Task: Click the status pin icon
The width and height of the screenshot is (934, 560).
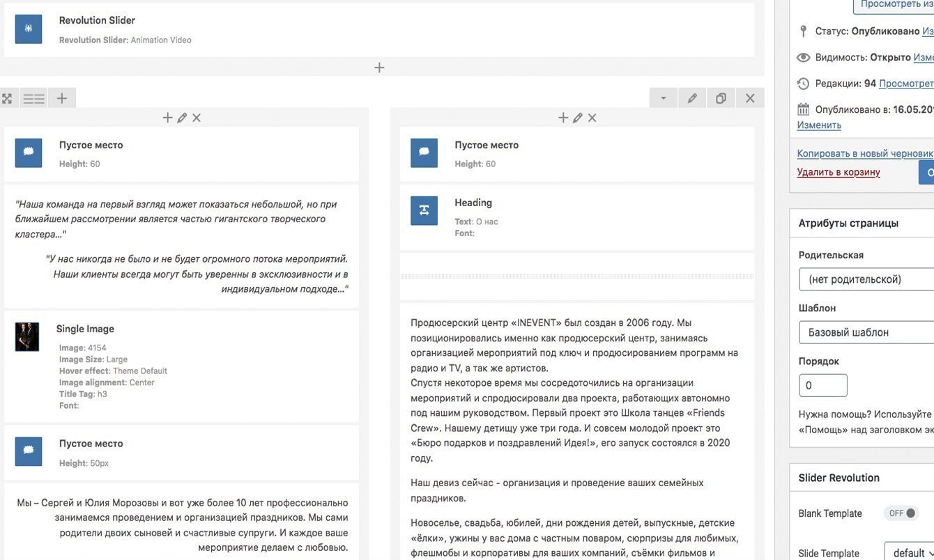Action: [803, 31]
